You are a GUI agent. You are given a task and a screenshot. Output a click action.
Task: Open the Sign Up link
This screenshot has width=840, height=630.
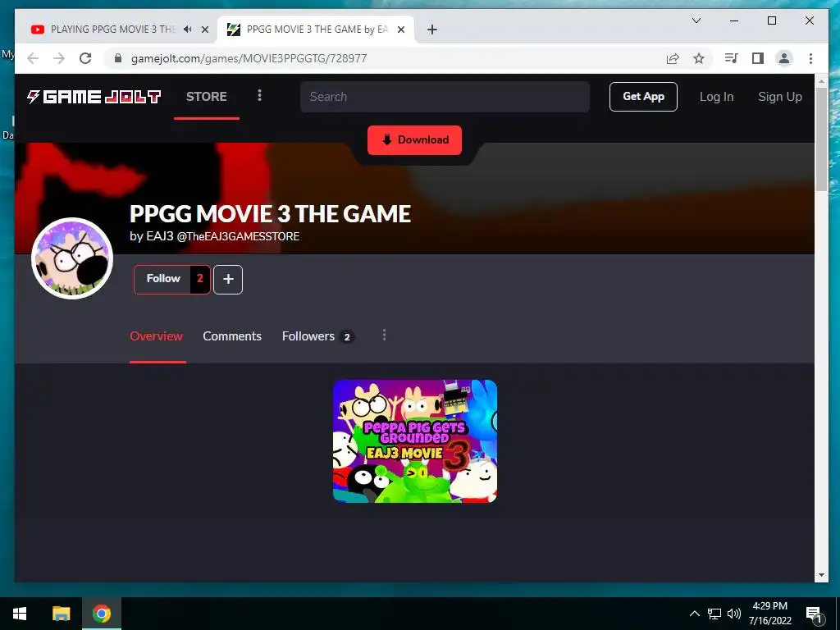(780, 97)
